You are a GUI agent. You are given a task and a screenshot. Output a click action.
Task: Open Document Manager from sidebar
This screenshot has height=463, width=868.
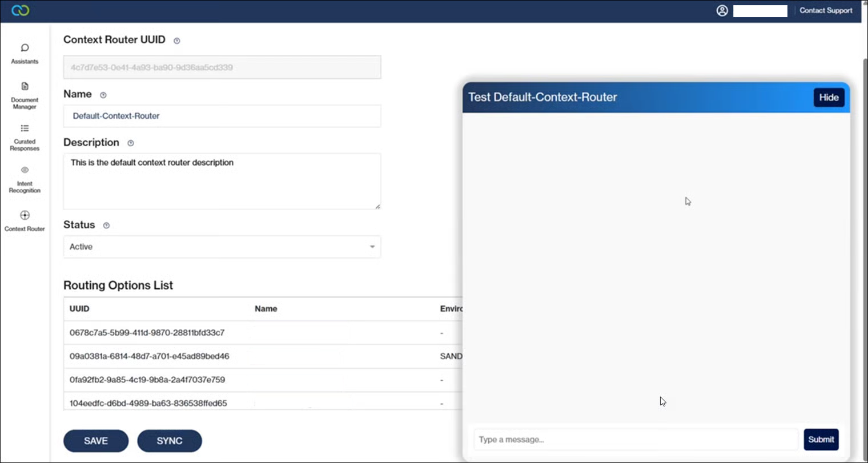coord(25,87)
